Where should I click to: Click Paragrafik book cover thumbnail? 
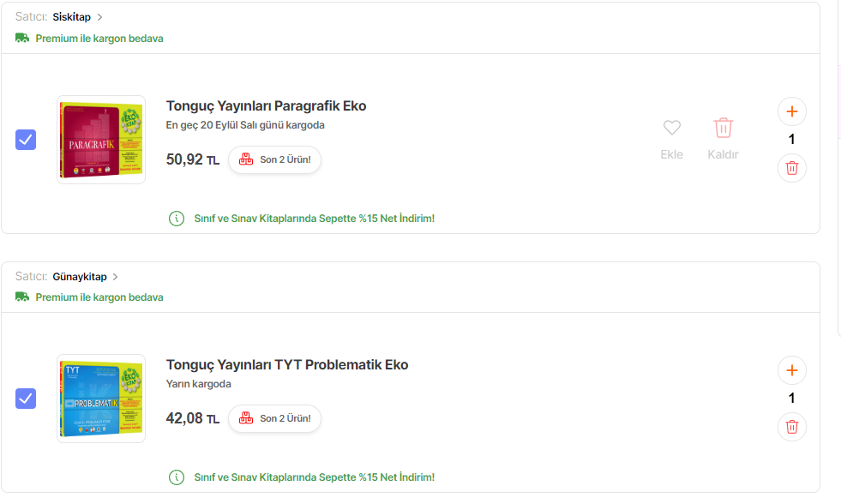pyautogui.click(x=101, y=140)
